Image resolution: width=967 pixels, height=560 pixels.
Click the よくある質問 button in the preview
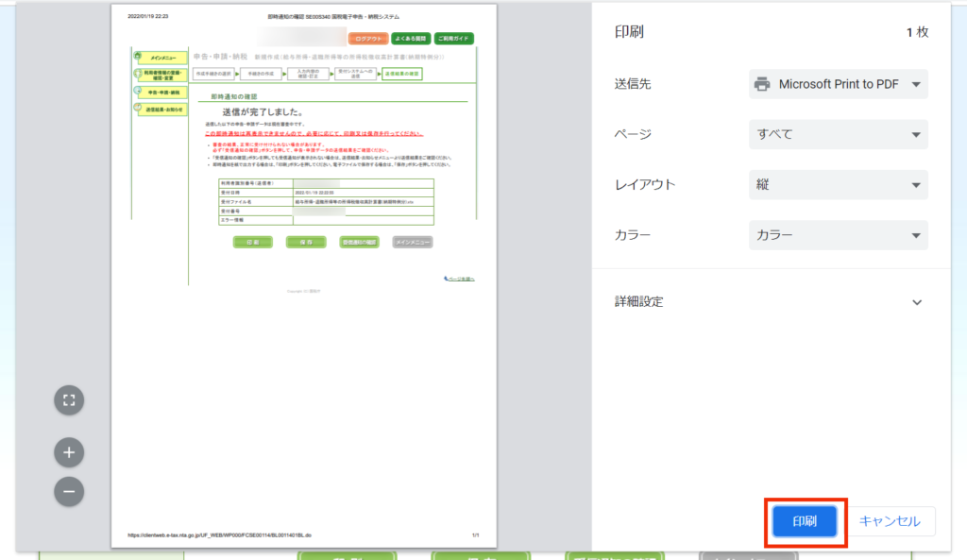click(411, 39)
